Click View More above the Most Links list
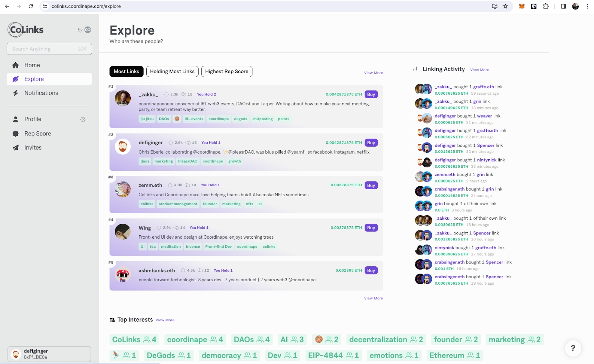The image size is (594, 364). 373,73
